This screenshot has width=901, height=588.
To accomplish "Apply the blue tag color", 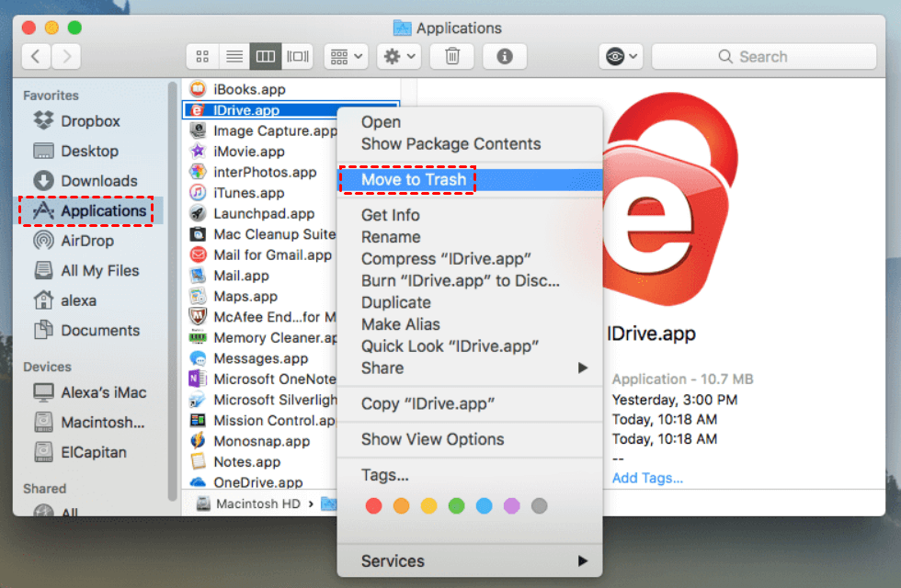I will point(484,506).
